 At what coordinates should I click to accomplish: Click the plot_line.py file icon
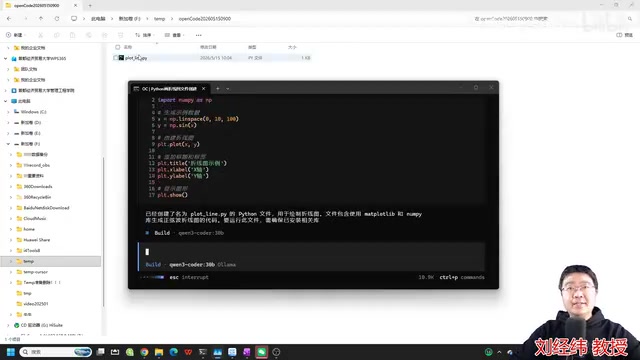(x=121, y=58)
